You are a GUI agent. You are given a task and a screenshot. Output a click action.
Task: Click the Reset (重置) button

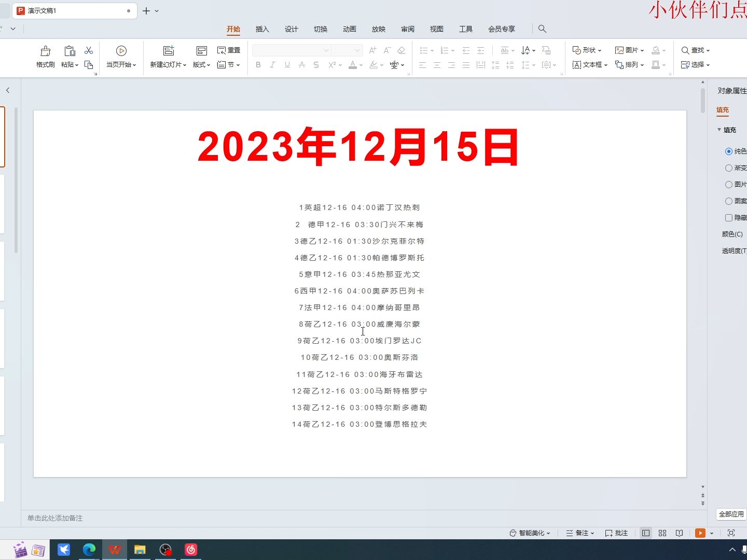[x=229, y=50]
